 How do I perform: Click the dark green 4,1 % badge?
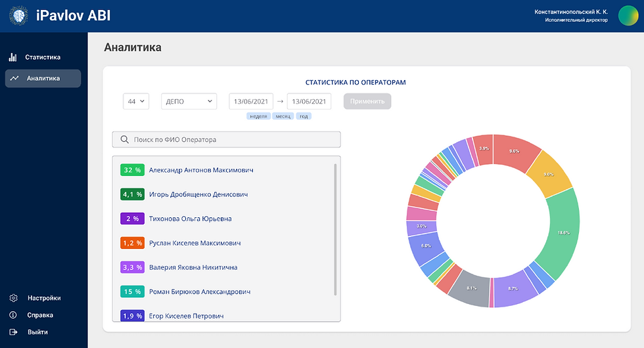pyautogui.click(x=132, y=194)
